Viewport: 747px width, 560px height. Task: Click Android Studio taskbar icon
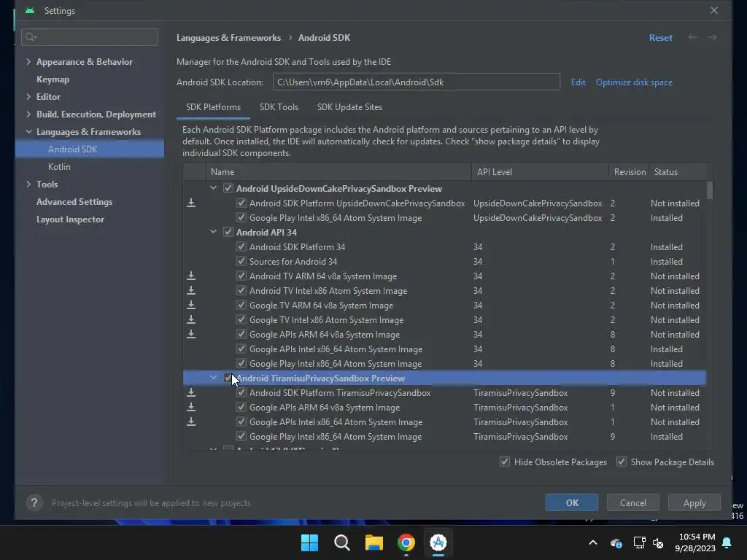click(438, 542)
